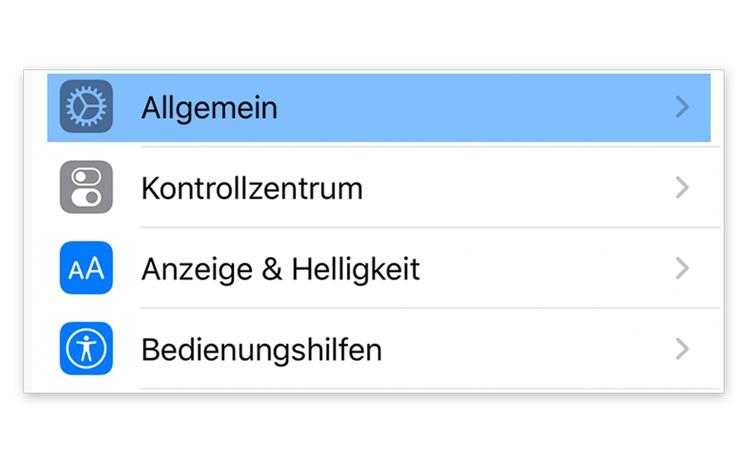Tap the lower switch inside Kontrollzentrum icon
750x468 pixels.
tap(86, 198)
